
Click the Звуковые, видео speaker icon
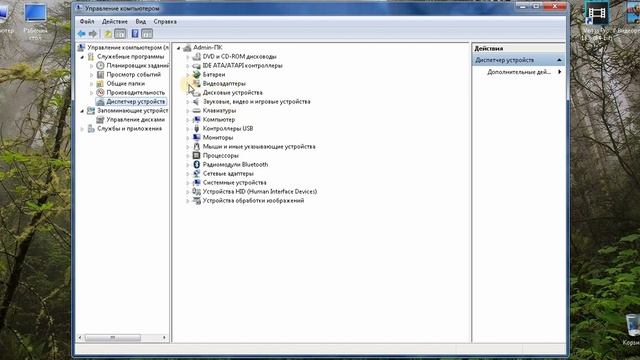(196, 102)
